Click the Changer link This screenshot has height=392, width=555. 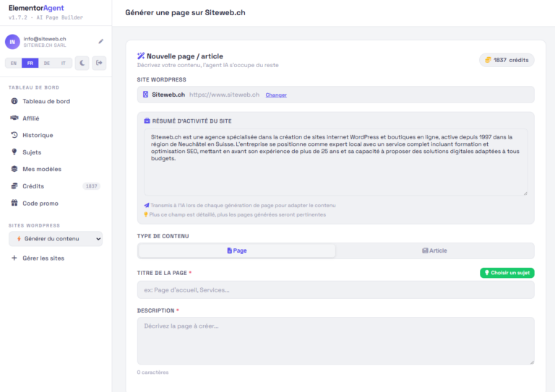276,95
